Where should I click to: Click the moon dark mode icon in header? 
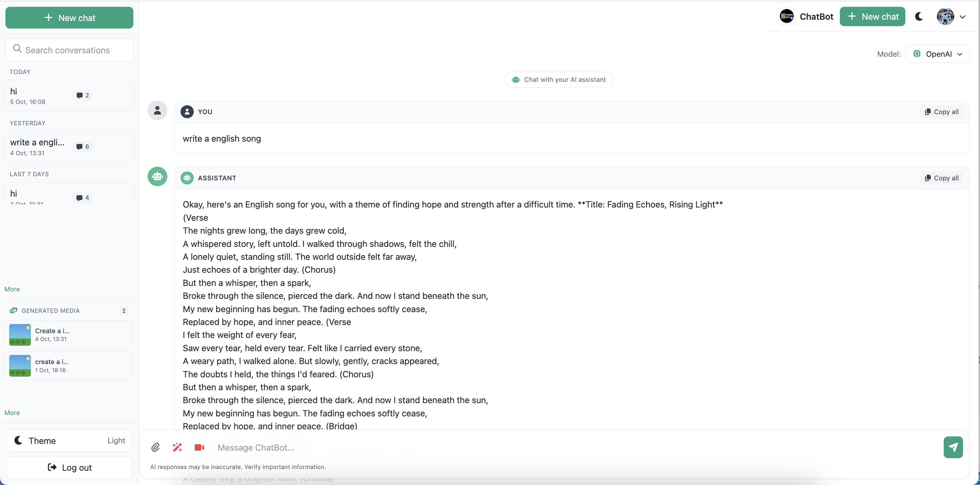coord(919,16)
